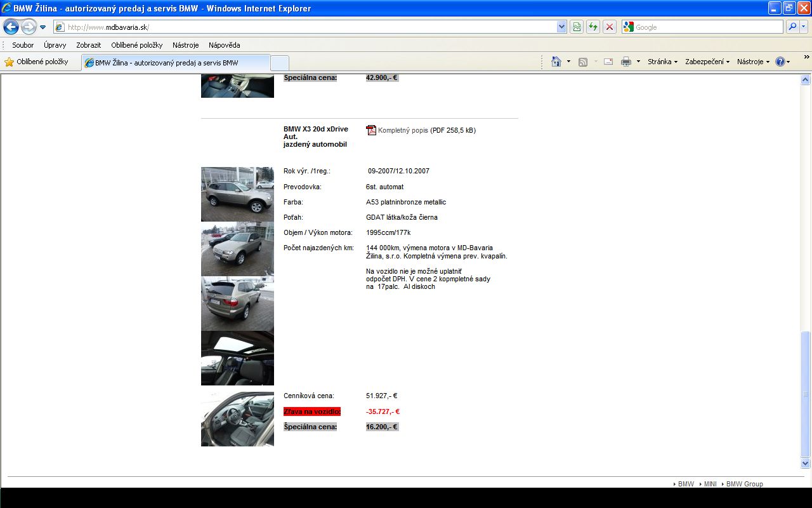
Task: Click the Internet Explorer logo in title bar
Action: click(7, 8)
